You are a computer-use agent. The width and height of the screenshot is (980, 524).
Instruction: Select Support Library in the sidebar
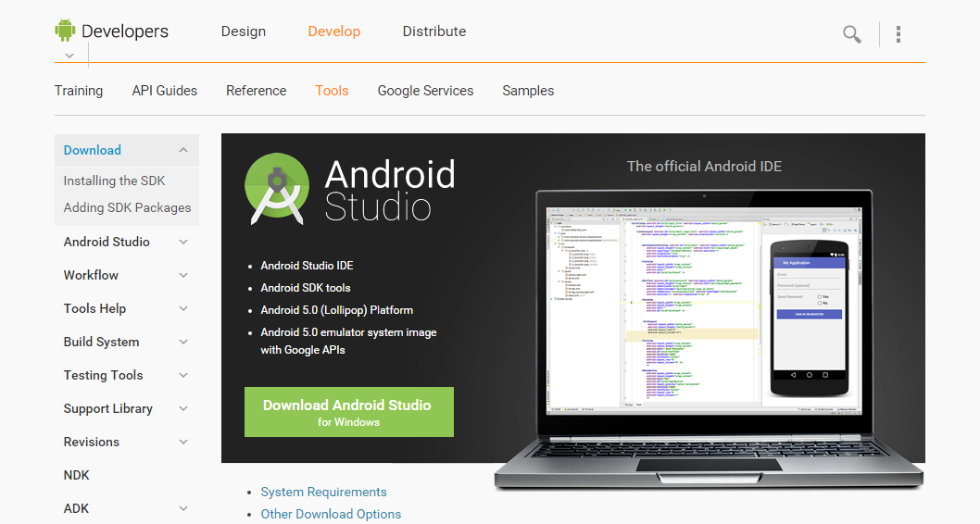tap(107, 408)
